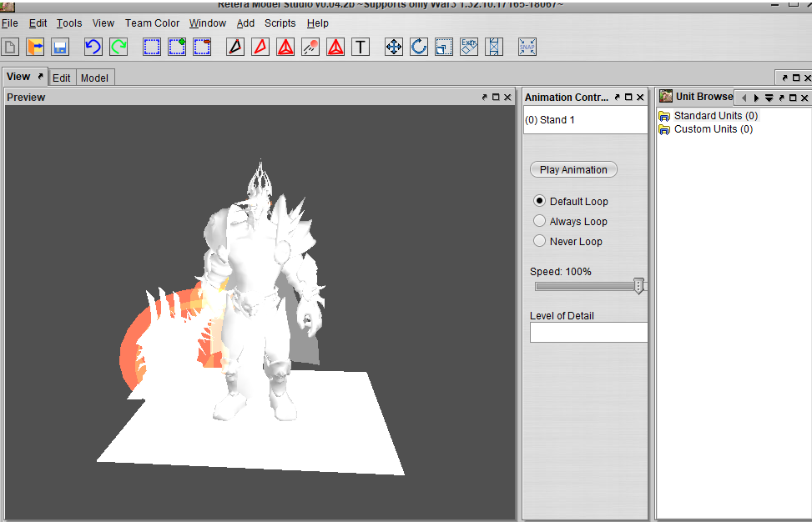Choose the add-to-selection tool with green plus
Image resolution: width=812 pixels, height=522 pixels.
[177, 47]
